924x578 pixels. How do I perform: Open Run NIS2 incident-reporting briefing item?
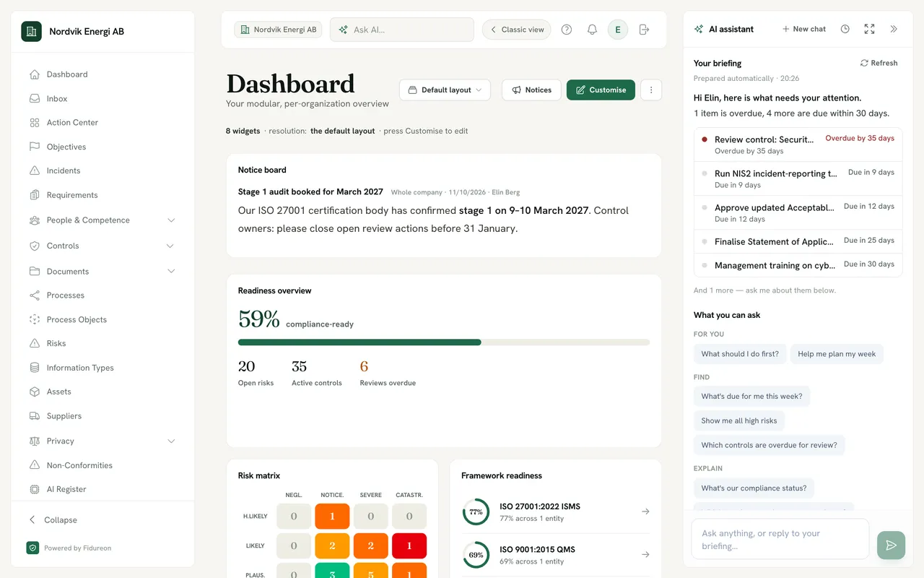click(798, 178)
